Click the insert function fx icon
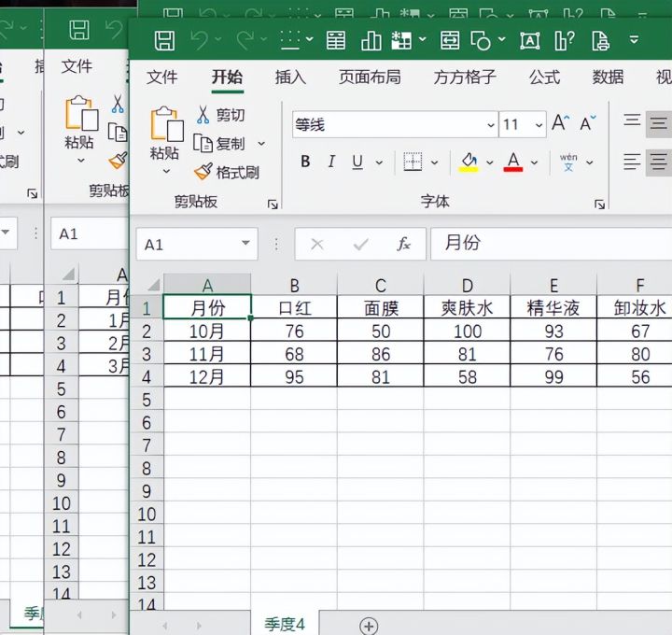 click(x=403, y=244)
